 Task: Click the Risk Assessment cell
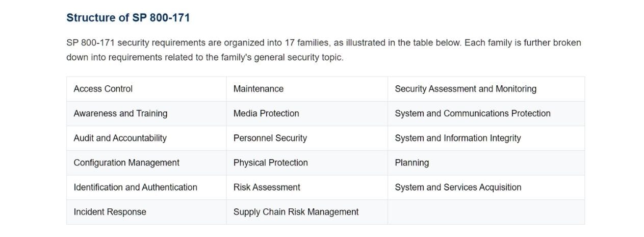[x=307, y=187]
